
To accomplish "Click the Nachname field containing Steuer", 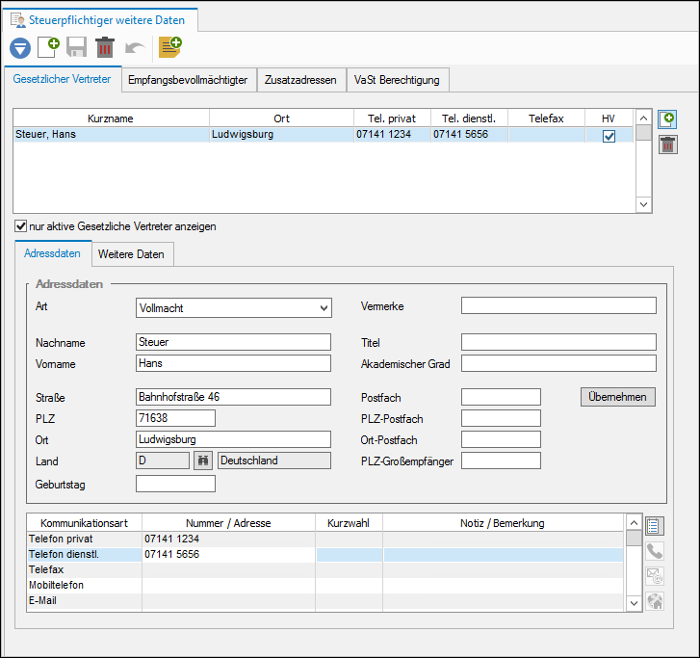I will pyautogui.click(x=233, y=342).
